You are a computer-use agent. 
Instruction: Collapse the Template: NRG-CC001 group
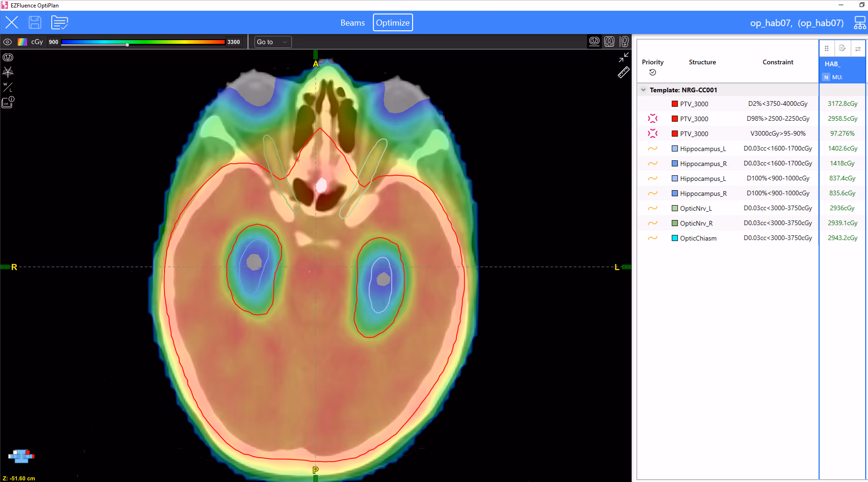(643, 90)
